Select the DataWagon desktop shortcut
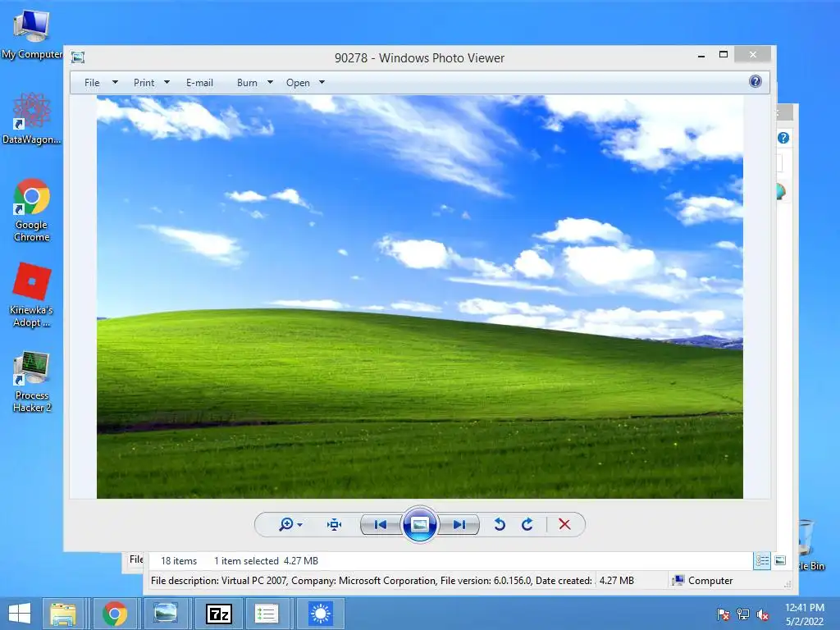Screen dimensions: 840x630 32,118
